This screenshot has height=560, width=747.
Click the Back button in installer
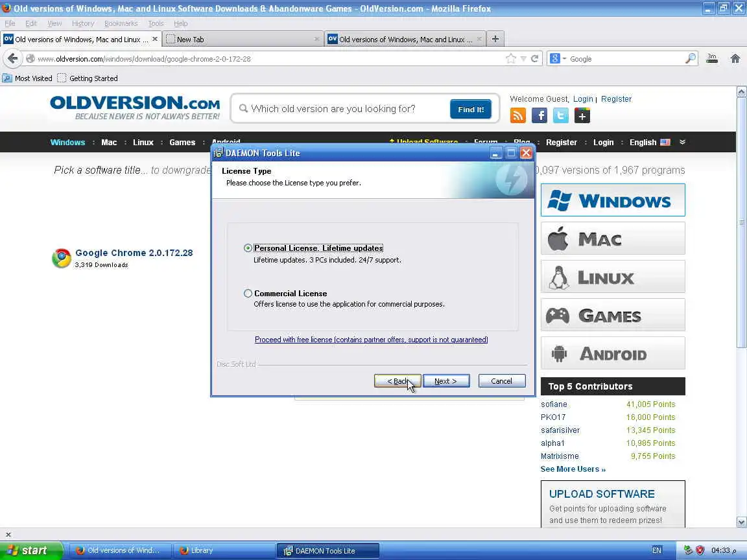[x=397, y=381]
